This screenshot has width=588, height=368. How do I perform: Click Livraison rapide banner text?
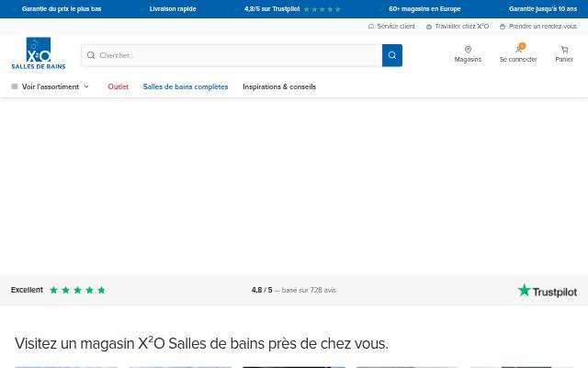[173, 9]
